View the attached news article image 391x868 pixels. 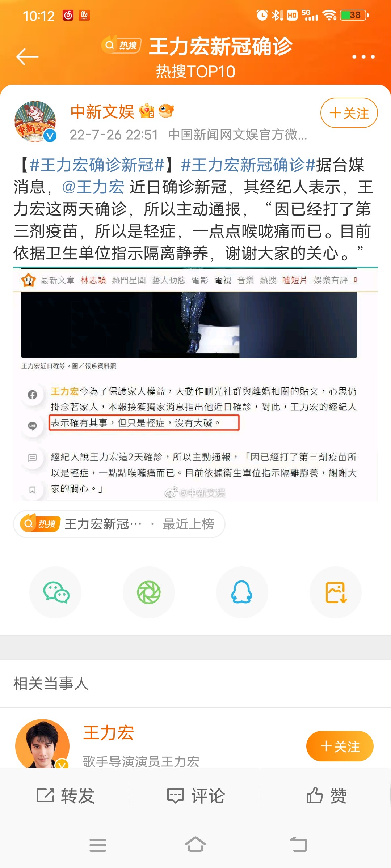pos(195,385)
